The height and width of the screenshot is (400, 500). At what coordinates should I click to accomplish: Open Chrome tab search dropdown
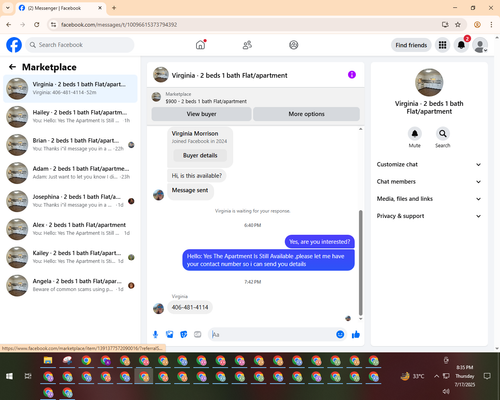pos(8,8)
